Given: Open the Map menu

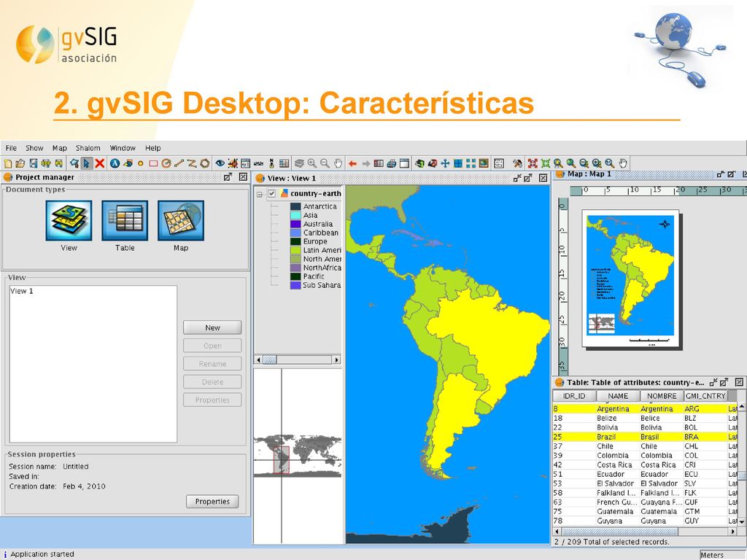Looking at the screenshot, I should click(60, 148).
